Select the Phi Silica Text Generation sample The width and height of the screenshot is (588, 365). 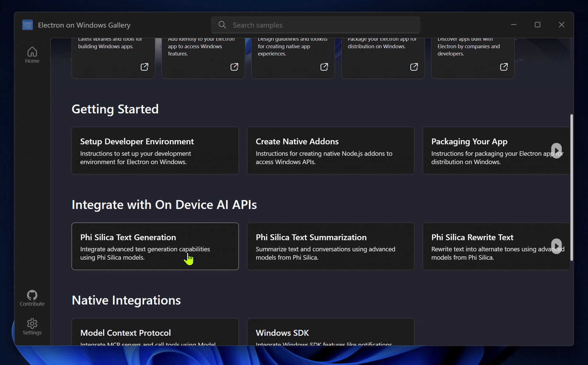(155, 246)
